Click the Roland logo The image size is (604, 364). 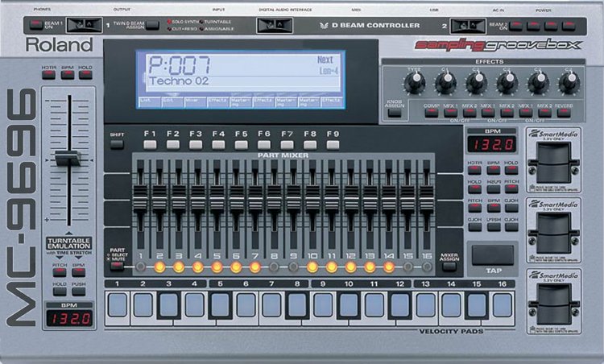coord(59,45)
